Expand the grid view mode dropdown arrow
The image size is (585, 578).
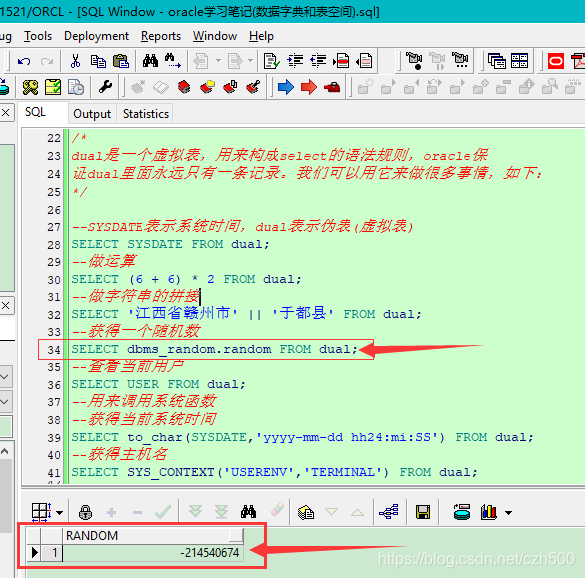point(59,513)
